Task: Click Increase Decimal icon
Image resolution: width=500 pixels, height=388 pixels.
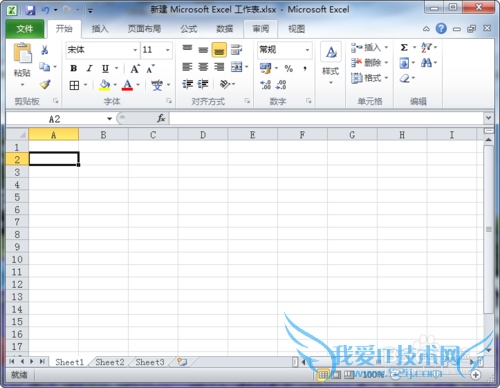Action: click(x=265, y=85)
